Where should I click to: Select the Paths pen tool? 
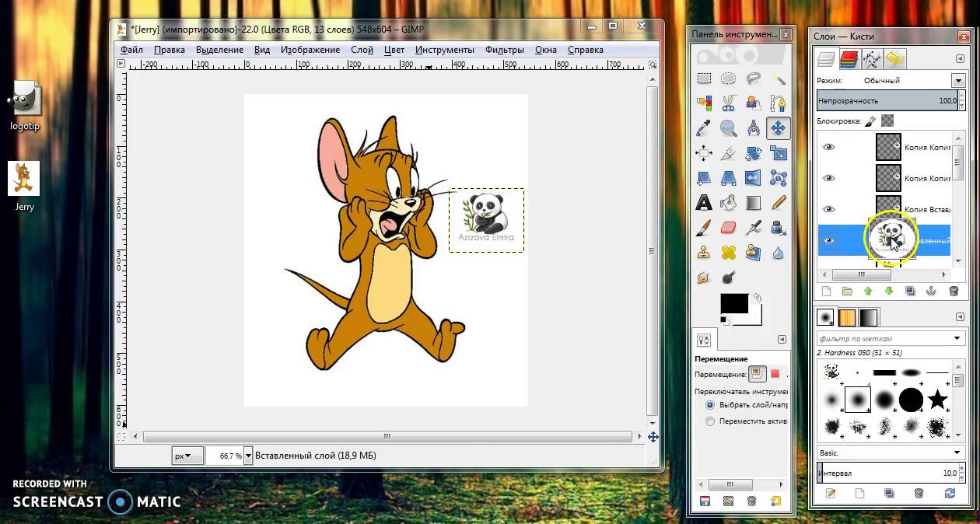[778, 103]
